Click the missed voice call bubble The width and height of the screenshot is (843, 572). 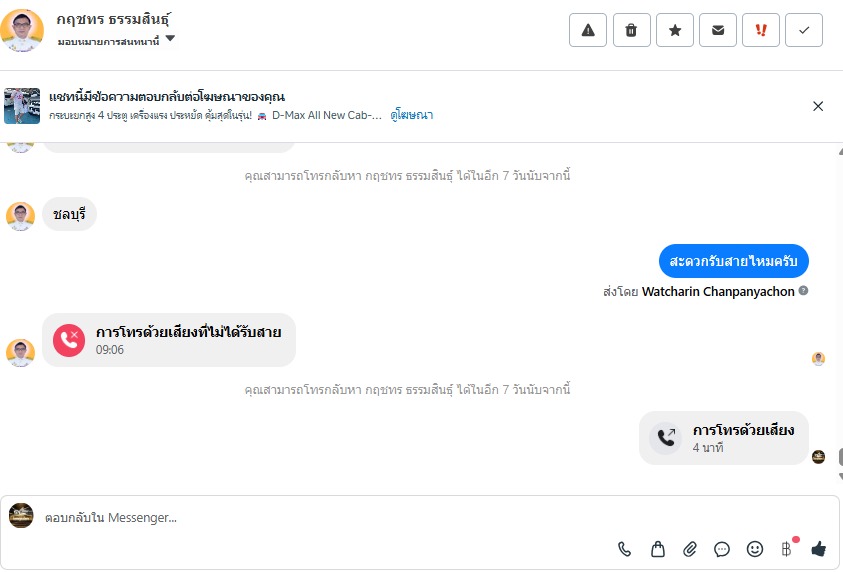click(x=169, y=340)
